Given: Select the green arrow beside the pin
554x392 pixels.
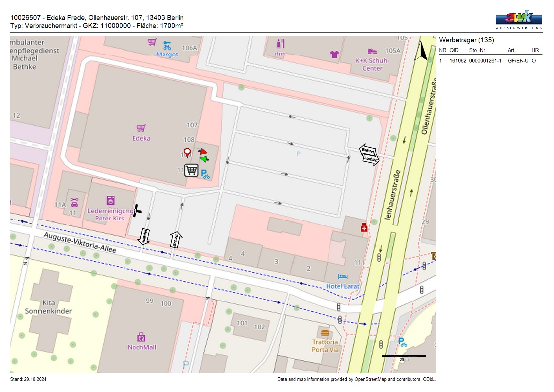Looking at the screenshot, I should pos(204,159).
